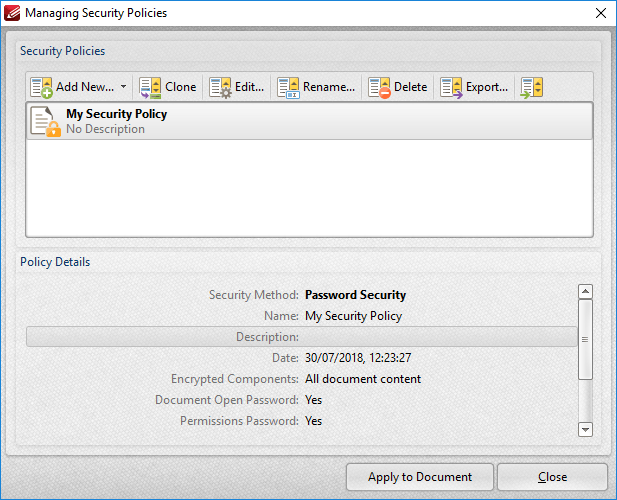Screen dimensions: 617x500
Task: Click the Add New policy icon
Action: pos(41,87)
